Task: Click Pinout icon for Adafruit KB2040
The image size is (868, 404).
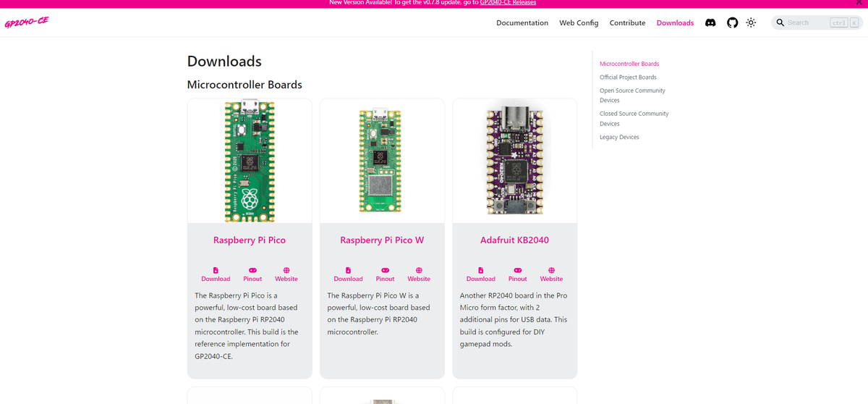Action: tap(517, 270)
